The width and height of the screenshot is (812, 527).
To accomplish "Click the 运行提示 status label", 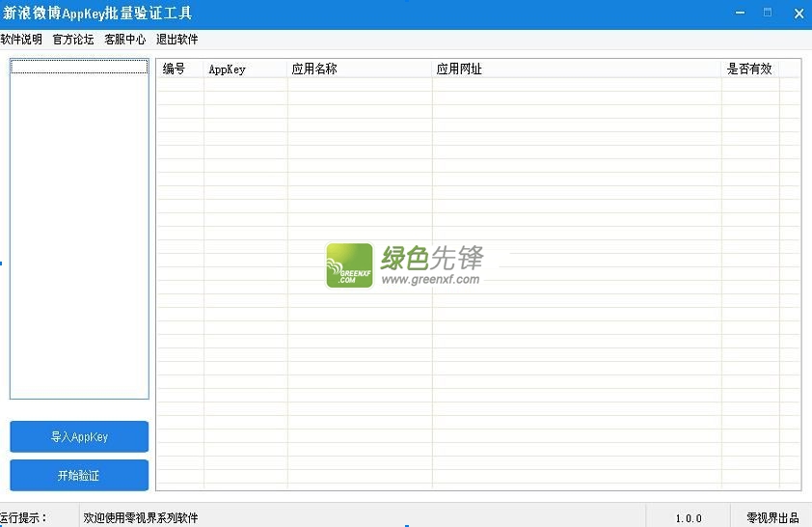I will tap(24, 517).
